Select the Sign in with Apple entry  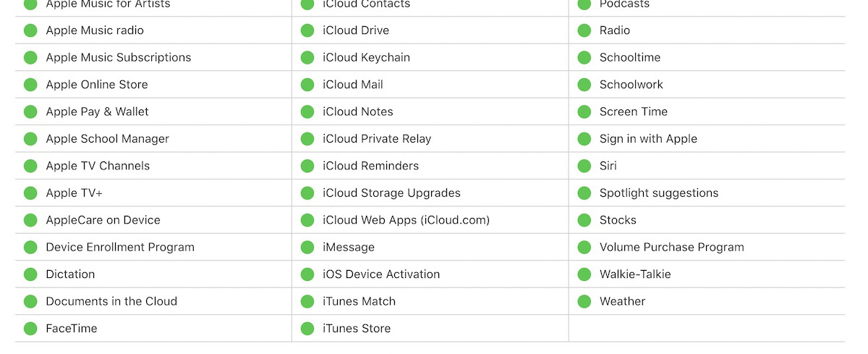(x=648, y=139)
